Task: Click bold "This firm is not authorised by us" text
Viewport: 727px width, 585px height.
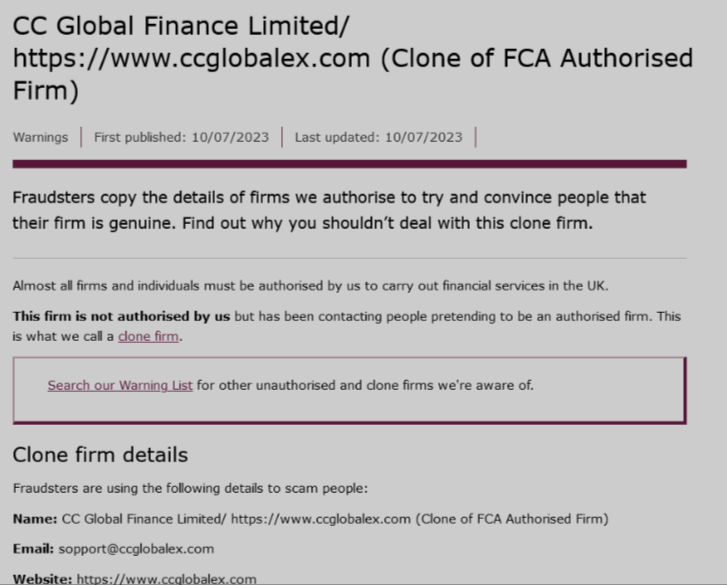Action: (x=121, y=316)
